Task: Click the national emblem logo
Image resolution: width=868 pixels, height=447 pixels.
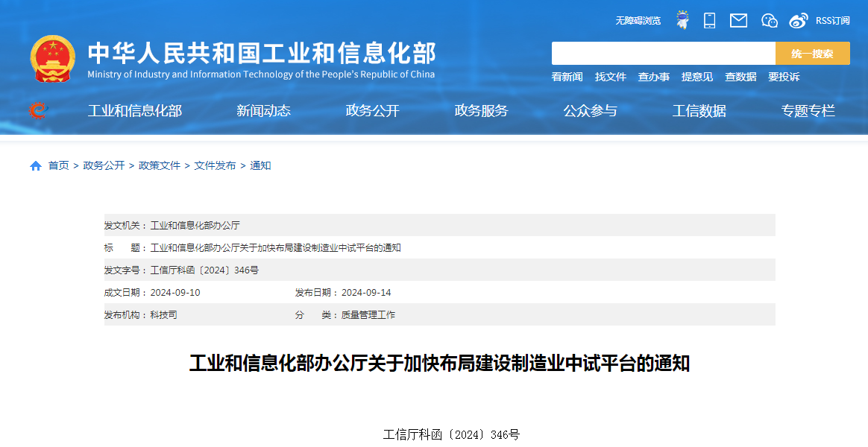Action: point(53,60)
